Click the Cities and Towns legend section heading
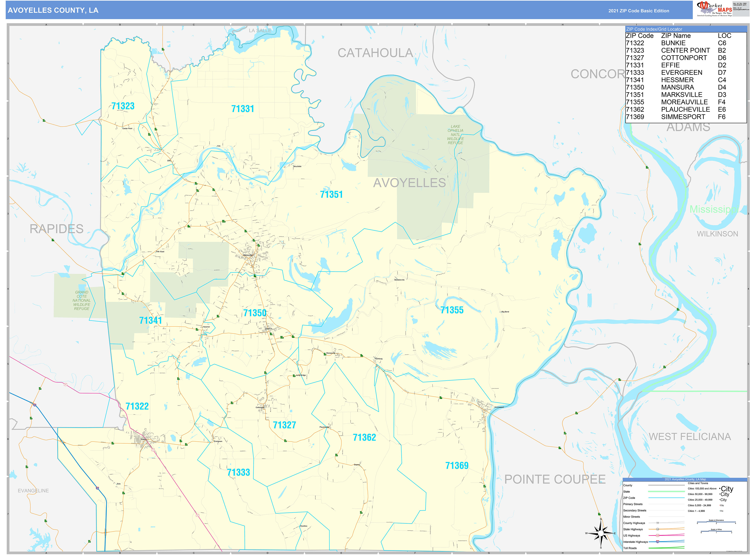The width and height of the screenshot is (756, 555). click(x=698, y=483)
